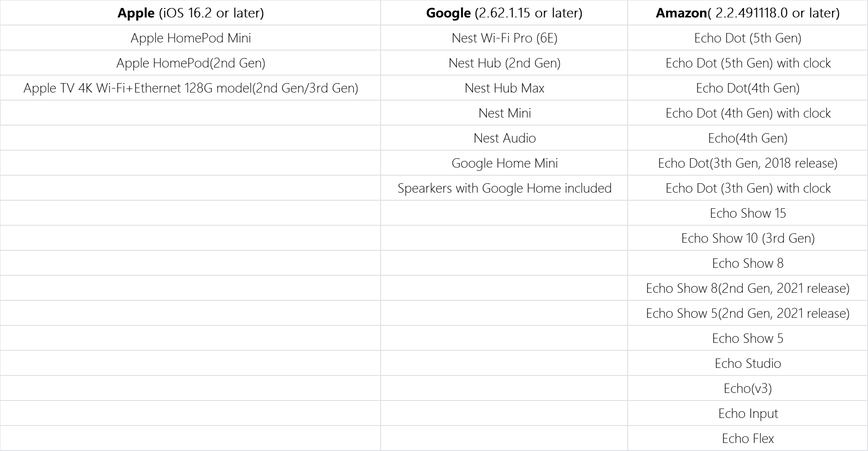Select the Nest Hub (2nd Gen) cell

click(504, 63)
